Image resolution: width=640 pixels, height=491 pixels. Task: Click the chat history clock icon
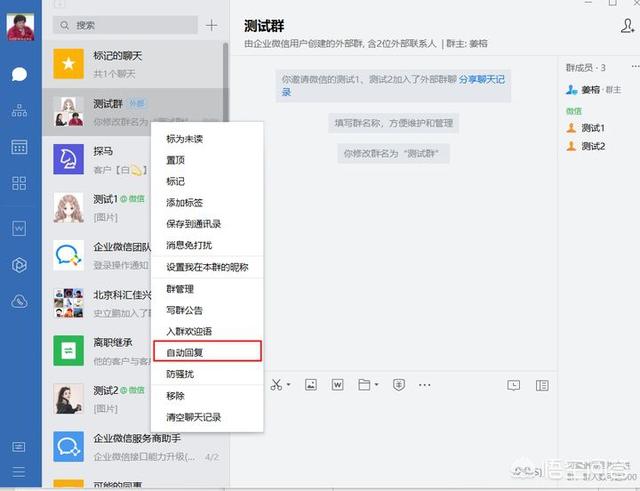tap(513, 385)
